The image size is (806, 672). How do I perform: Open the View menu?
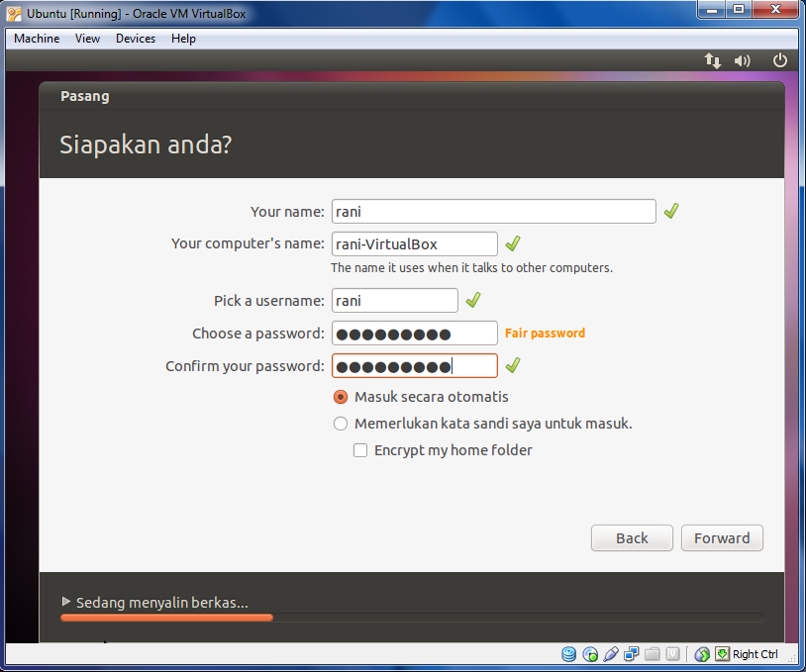[x=87, y=39]
